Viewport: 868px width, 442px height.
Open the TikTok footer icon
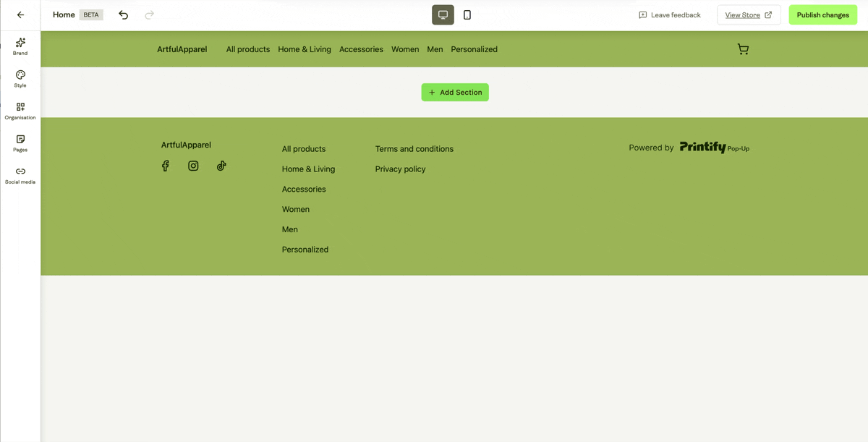(221, 166)
